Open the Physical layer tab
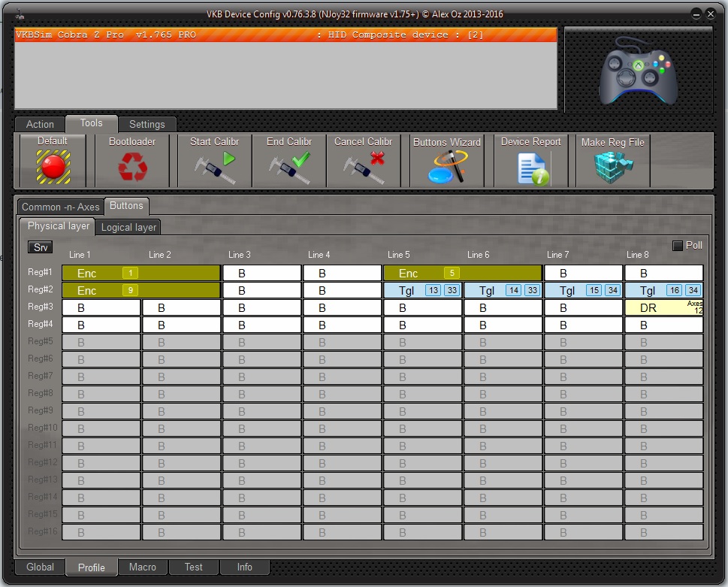The image size is (728, 587). (58, 226)
